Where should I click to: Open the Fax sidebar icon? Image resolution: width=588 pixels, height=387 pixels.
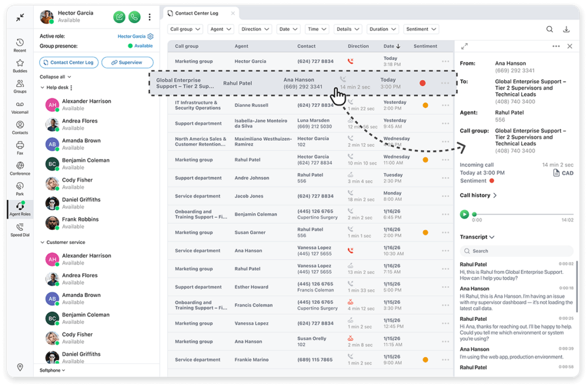coord(20,148)
